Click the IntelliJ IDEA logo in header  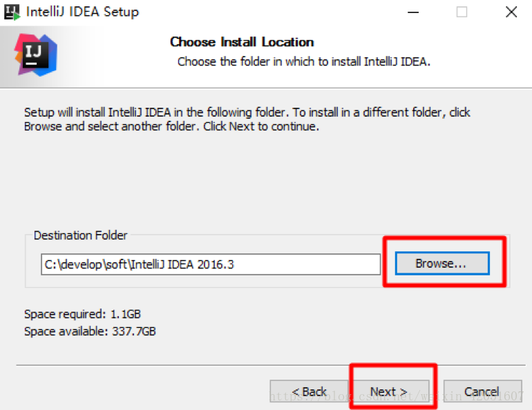coord(36,55)
